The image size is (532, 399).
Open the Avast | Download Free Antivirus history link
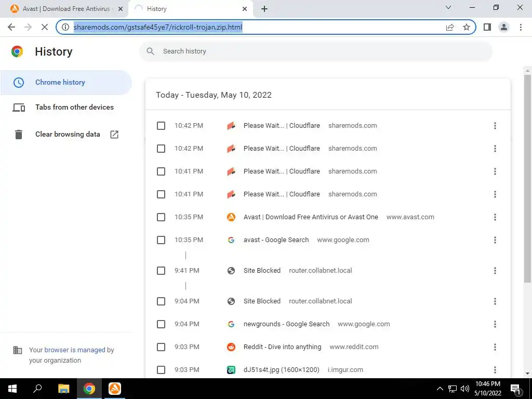click(311, 217)
